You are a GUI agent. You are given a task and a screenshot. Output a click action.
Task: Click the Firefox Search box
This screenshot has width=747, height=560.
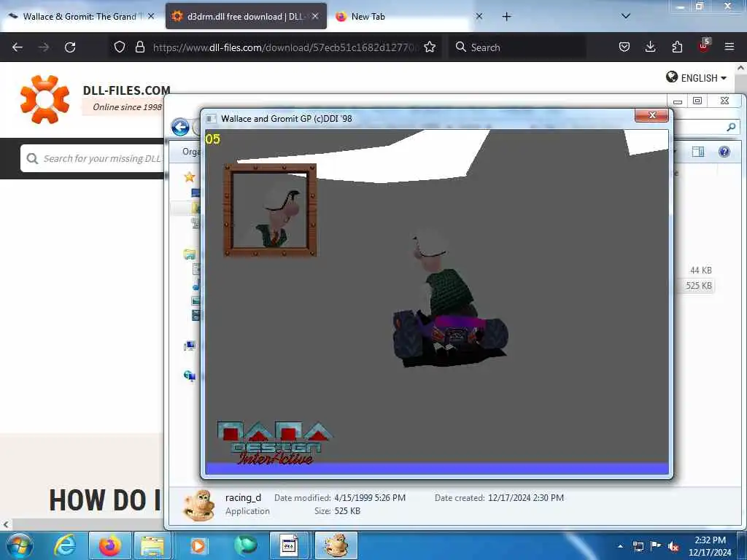[x=517, y=47]
